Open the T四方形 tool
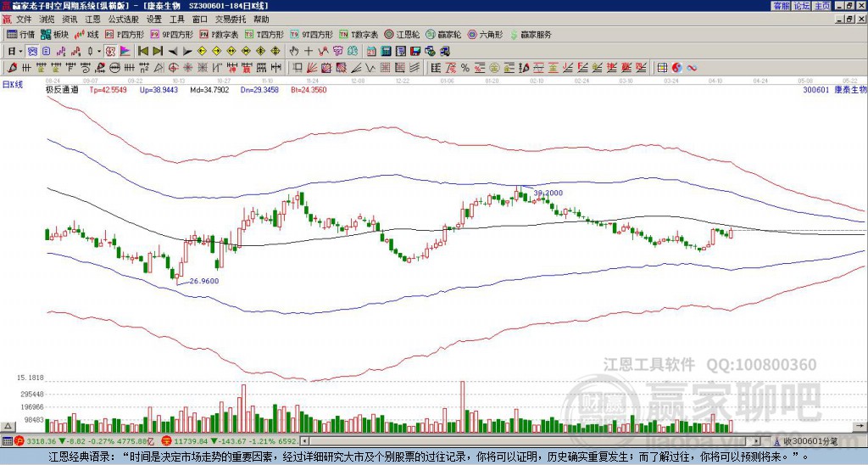This screenshot has height=465, width=868. tap(264, 34)
